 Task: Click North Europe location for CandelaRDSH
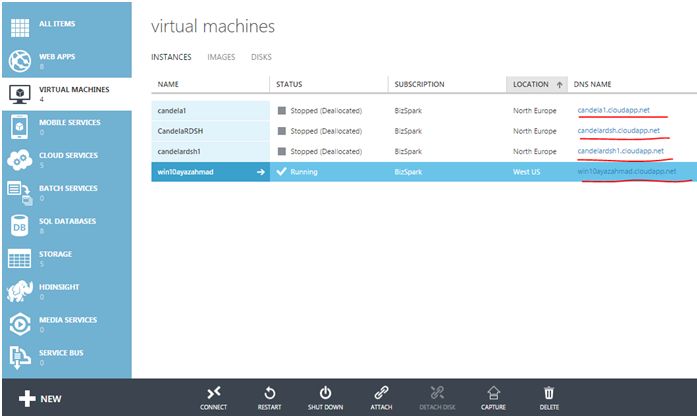click(x=535, y=131)
